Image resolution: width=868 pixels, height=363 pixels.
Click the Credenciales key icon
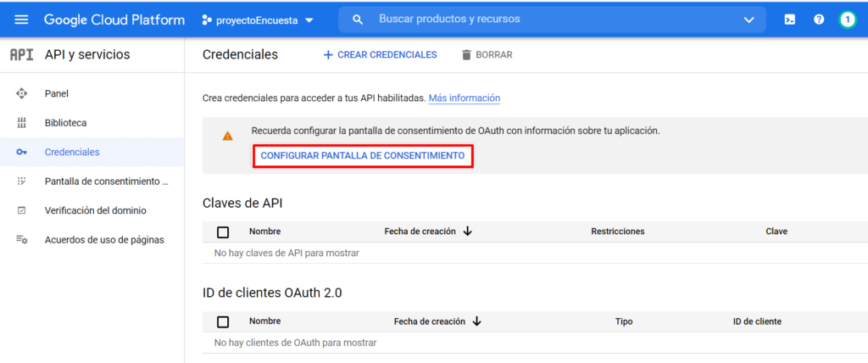[21, 152]
